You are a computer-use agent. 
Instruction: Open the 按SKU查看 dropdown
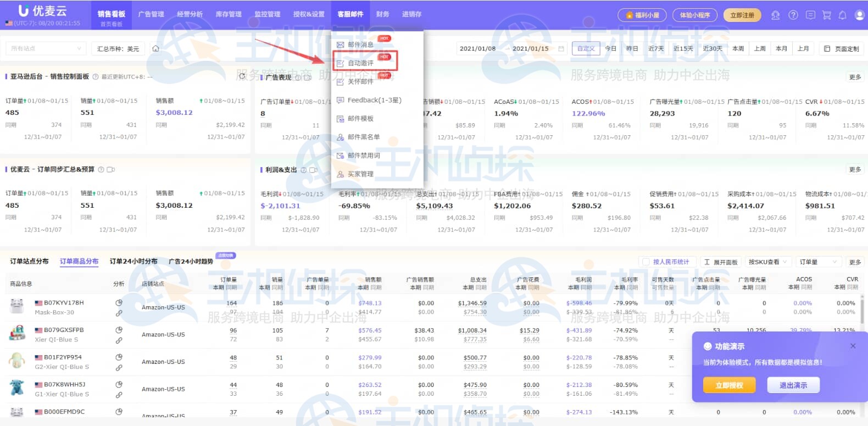click(x=769, y=262)
